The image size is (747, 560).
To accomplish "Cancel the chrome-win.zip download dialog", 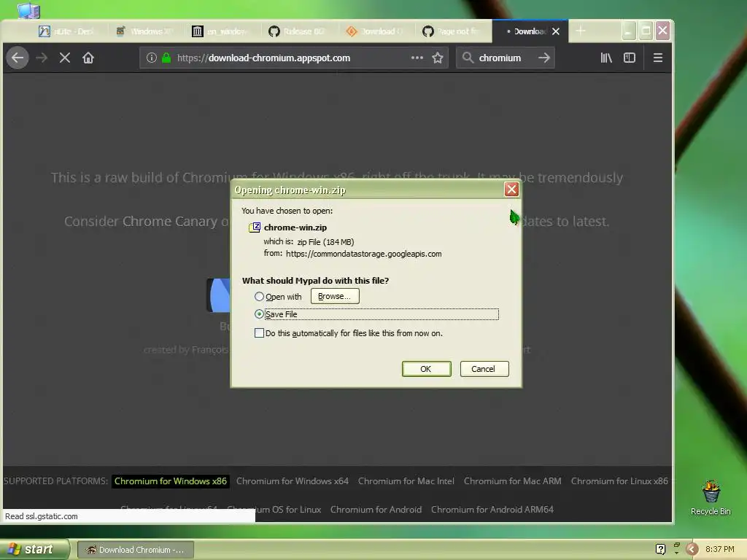I will pos(484,369).
